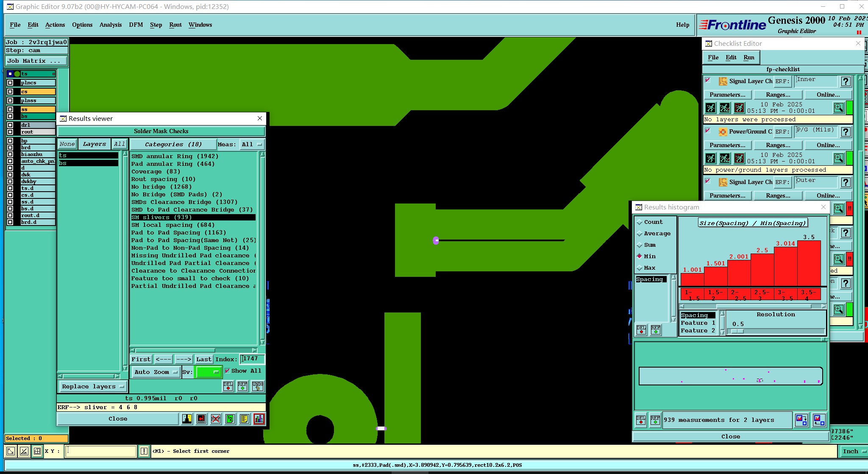The width and height of the screenshot is (868, 474).
Task: Click REF icon next to '939 measurements' text
Action: pos(655,420)
